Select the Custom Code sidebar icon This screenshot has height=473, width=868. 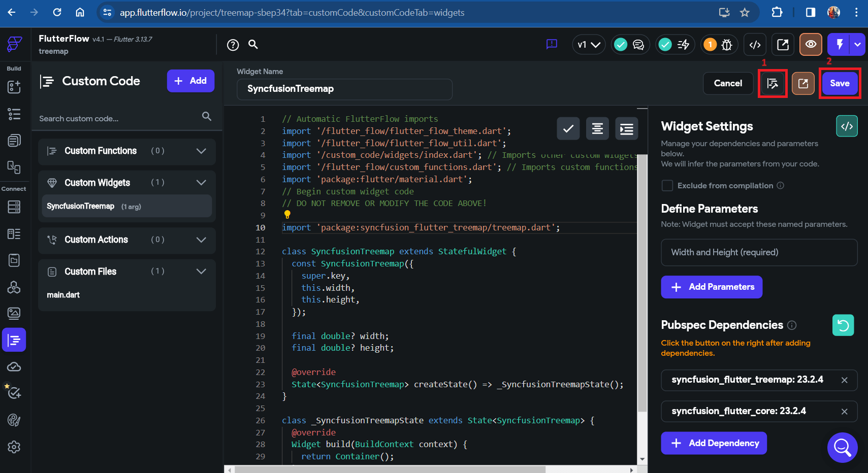(14, 340)
